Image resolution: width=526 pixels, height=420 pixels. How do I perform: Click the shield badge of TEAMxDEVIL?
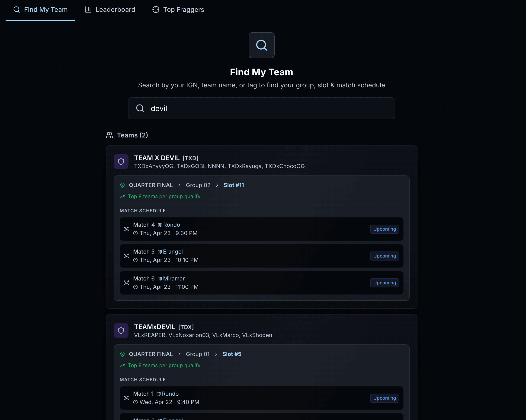121,331
